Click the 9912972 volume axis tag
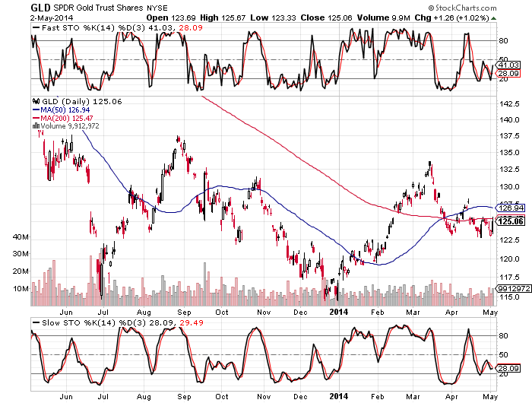 513,289
